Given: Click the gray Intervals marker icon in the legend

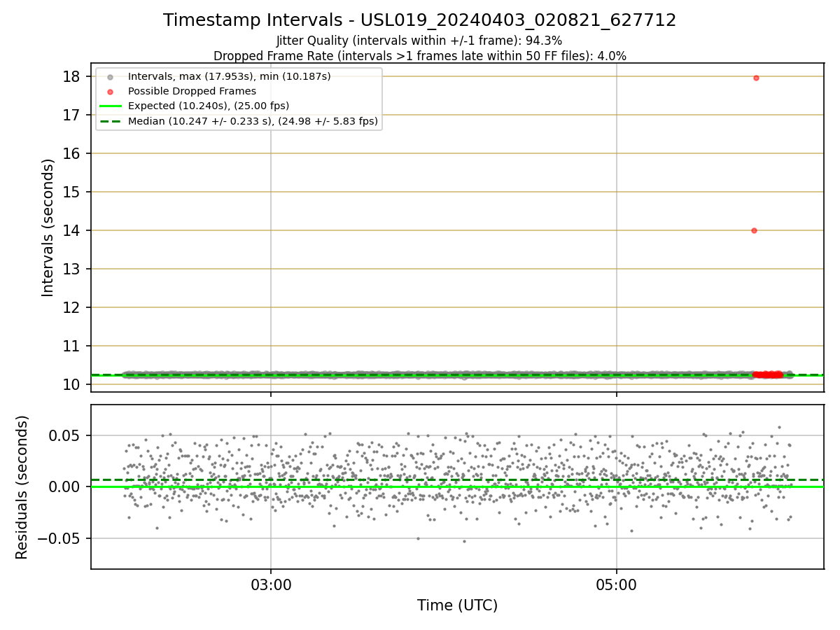Looking at the screenshot, I should click(x=110, y=77).
